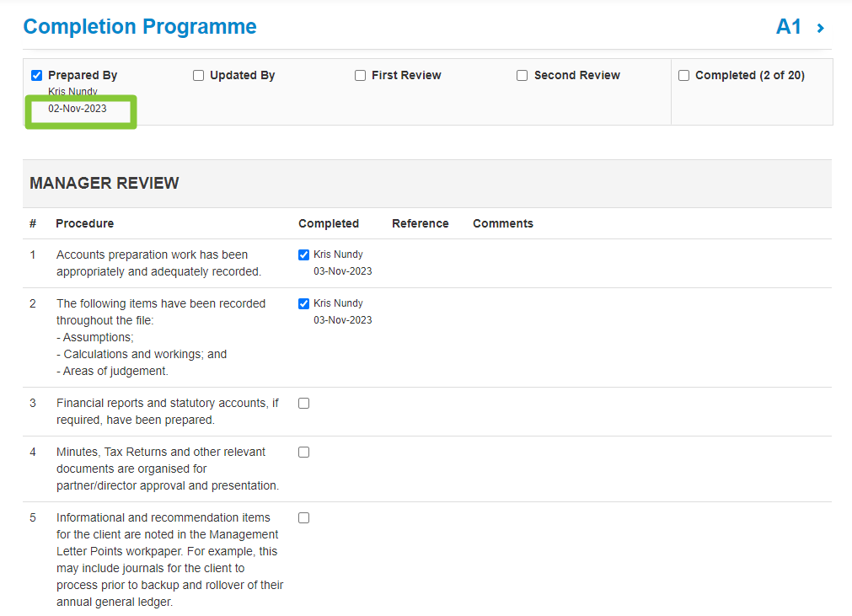852x616 pixels.
Task: Open the Completion Programme heading link
Action: tap(139, 26)
